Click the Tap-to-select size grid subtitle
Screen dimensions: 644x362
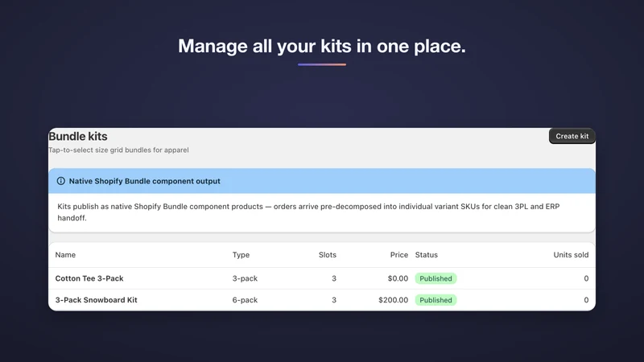[x=118, y=150]
